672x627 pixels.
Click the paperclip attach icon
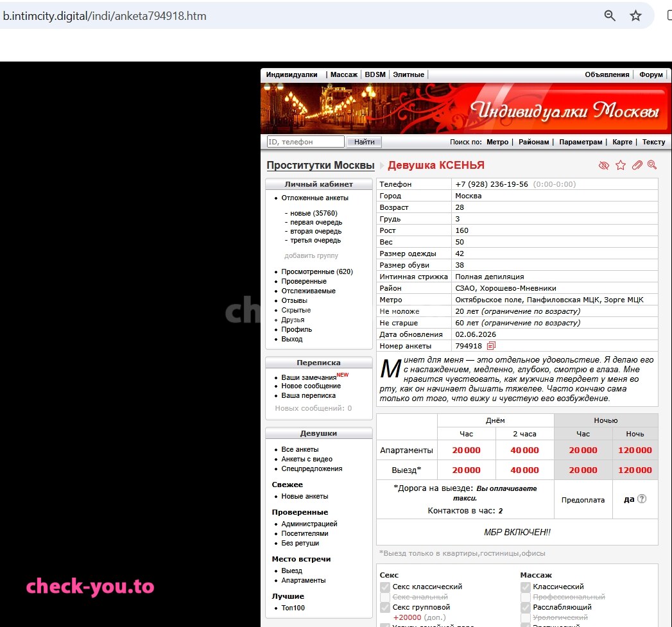637,165
